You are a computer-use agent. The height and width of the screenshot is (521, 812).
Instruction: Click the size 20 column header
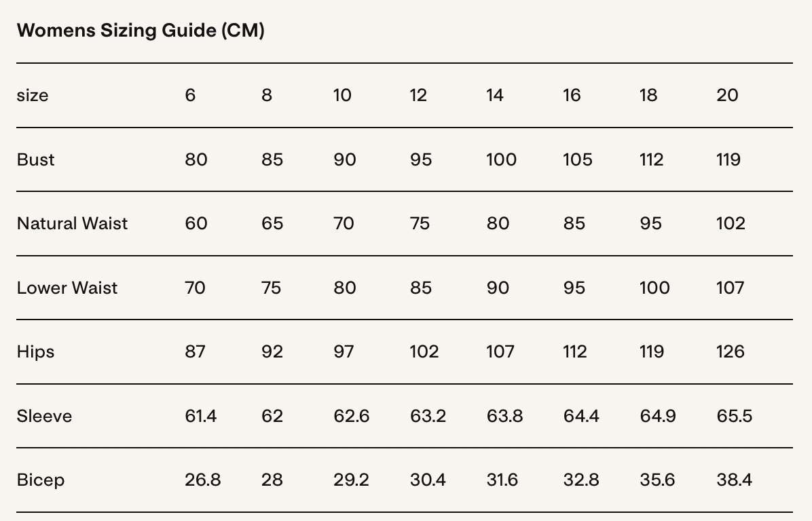click(x=727, y=95)
